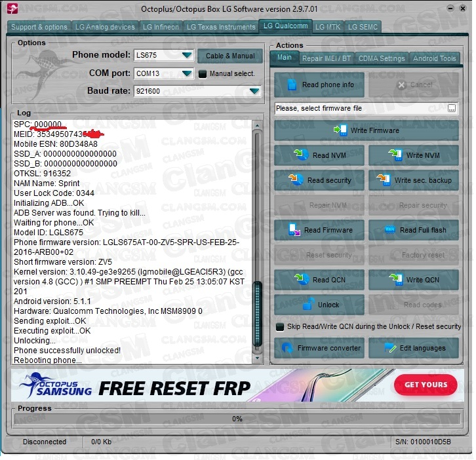
Task: Click the S/N: 0100010D5B status text
Action: click(423, 442)
